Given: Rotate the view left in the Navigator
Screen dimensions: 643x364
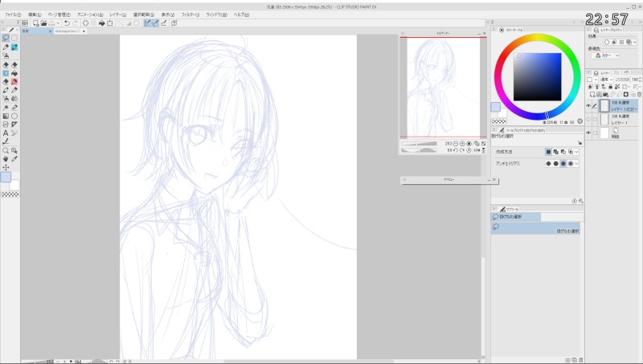Looking at the screenshot, I should point(456,150).
